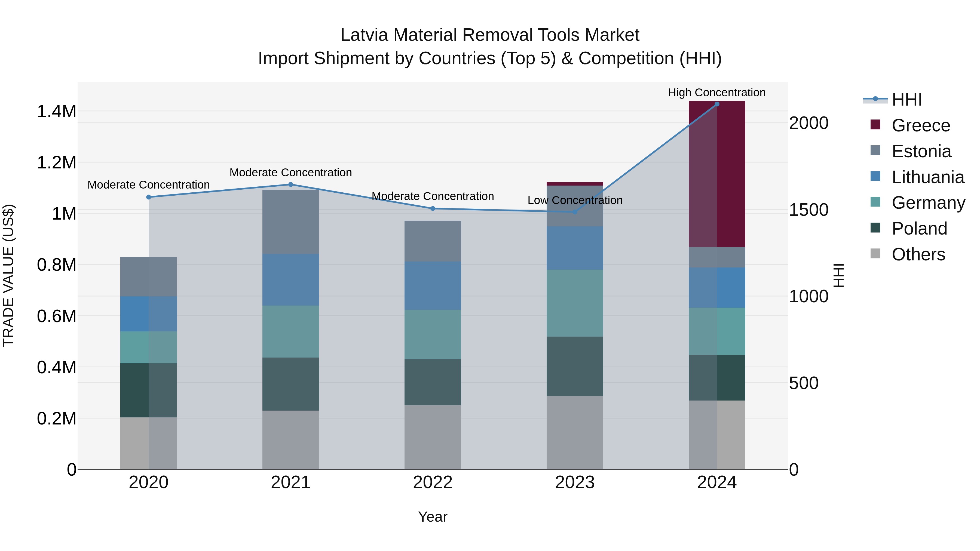
Task: Click the 1M tick on trade value axis
Action: click(64, 214)
